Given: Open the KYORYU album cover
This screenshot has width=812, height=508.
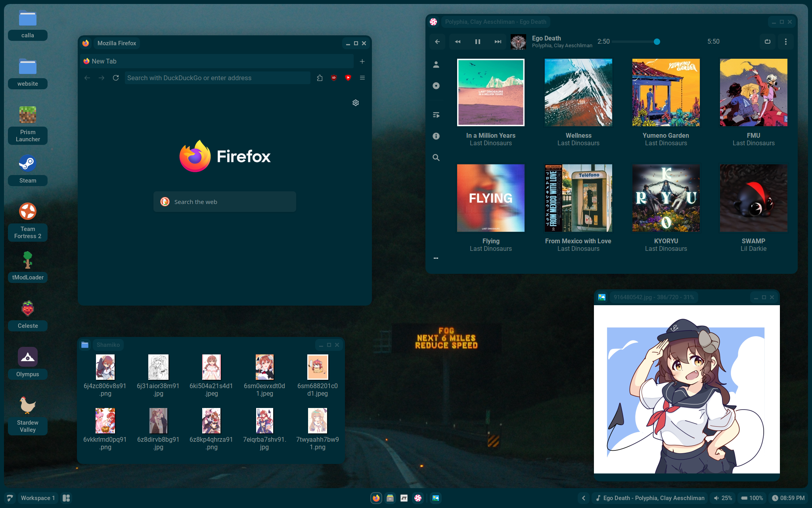Looking at the screenshot, I should (666, 198).
